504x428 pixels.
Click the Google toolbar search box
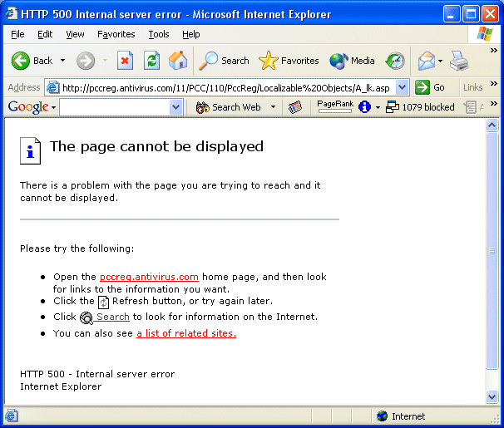[x=115, y=107]
